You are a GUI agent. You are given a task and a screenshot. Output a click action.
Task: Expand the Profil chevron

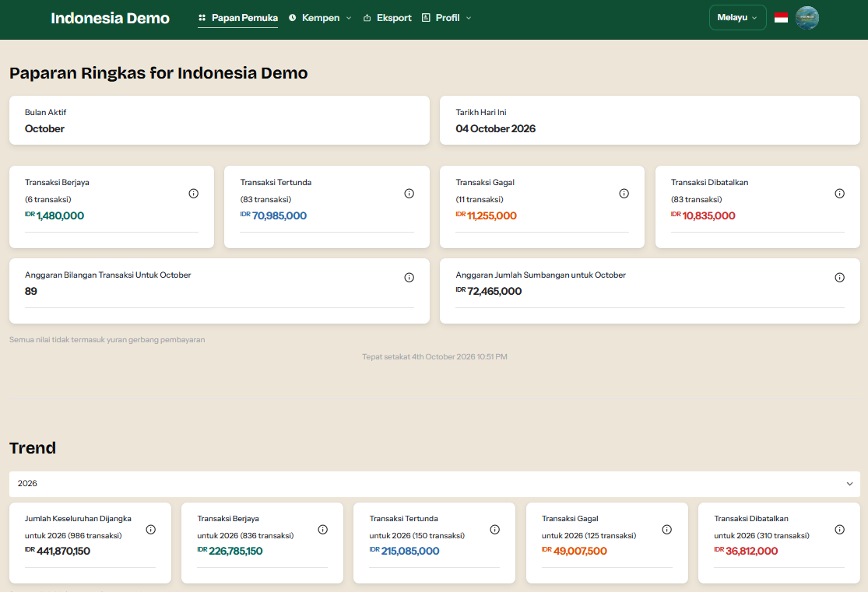[469, 18]
